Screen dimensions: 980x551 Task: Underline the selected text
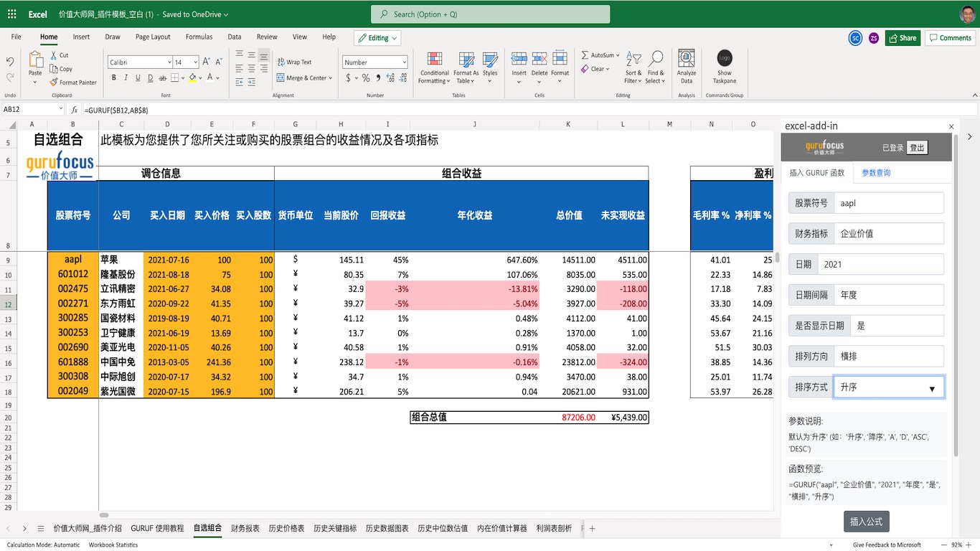(137, 77)
